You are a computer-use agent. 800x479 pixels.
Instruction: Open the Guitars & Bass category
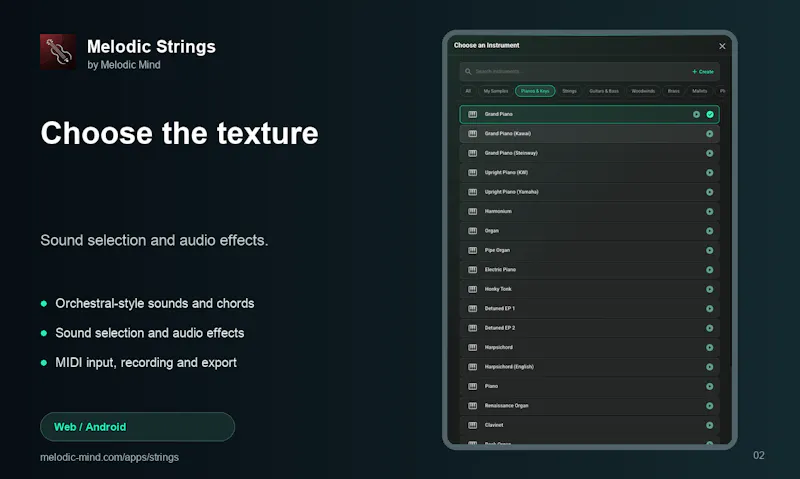604,91
